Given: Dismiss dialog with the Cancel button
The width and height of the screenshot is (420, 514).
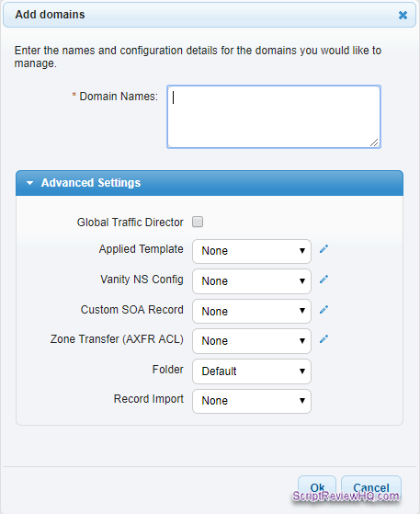Looking at the screenshot, I should click(371, 487).
